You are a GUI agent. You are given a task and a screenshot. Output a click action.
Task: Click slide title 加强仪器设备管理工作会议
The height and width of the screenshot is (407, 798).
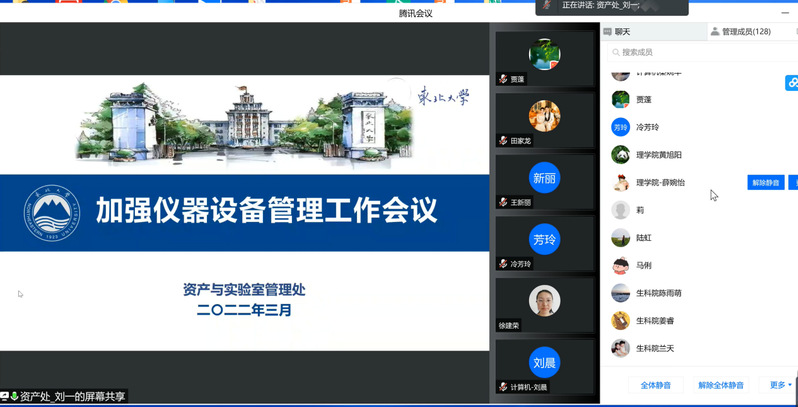click(x=267, y=211)
